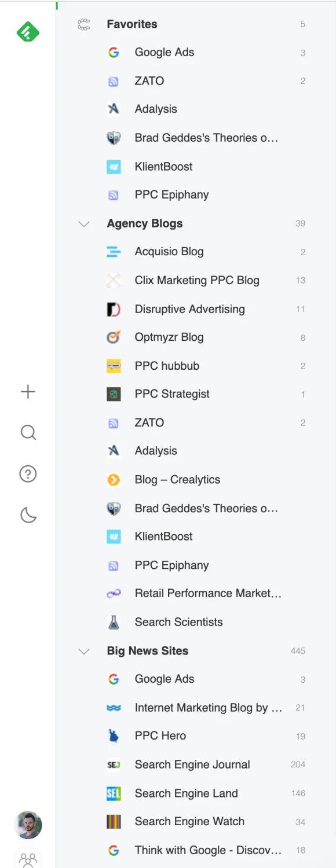The image size is (336, 868).
Task: Click KlientBoost icon under Favorites
Action: 114,167
